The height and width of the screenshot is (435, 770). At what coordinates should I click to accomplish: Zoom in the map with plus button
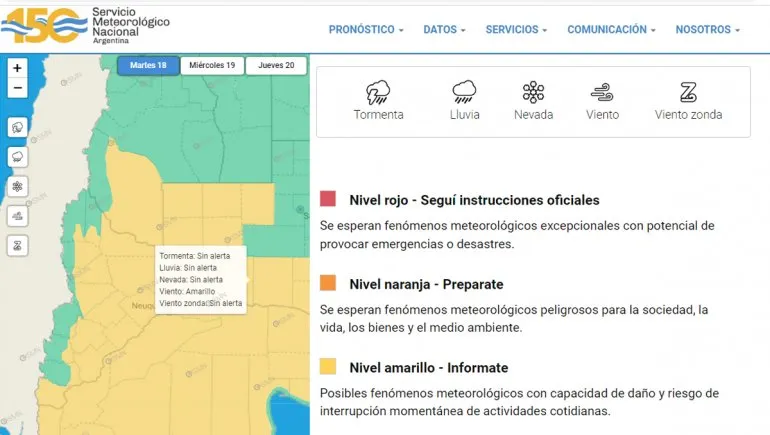(17, 68)
